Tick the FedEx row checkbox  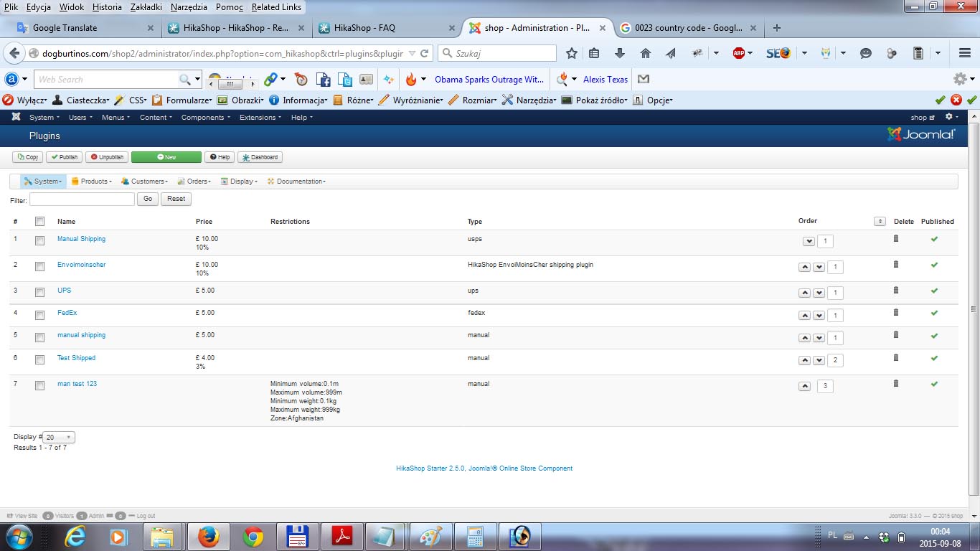[x=40, y=314]
